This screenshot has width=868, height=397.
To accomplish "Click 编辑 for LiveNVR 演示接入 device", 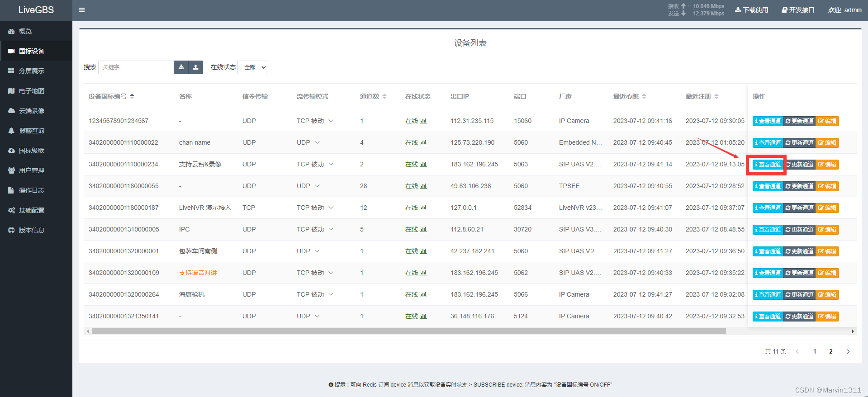I will click(x=827, y=208).
